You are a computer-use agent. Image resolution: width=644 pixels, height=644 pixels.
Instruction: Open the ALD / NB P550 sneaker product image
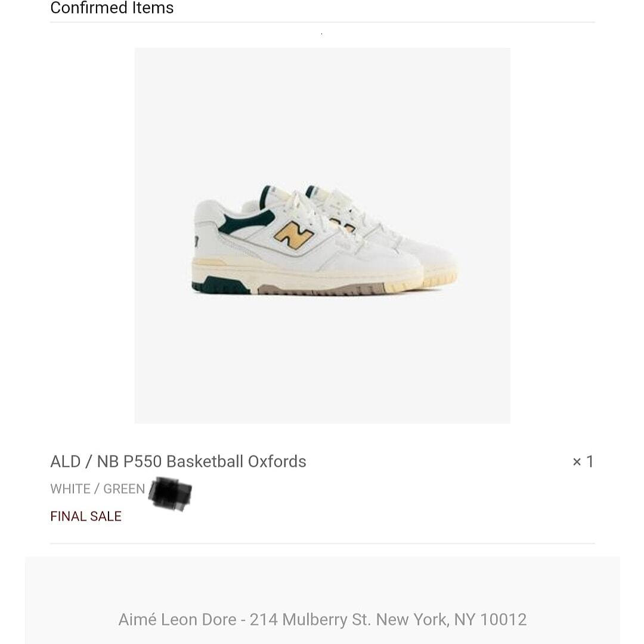[x=323, y=236]
